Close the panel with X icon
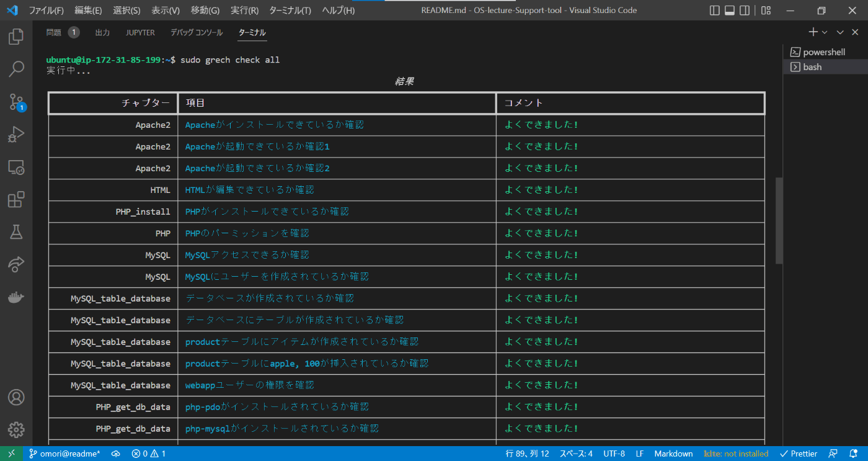The height and width of the screenshot is (461, 868). (856, 32)
